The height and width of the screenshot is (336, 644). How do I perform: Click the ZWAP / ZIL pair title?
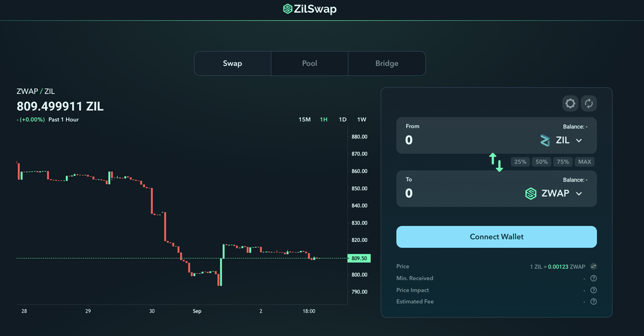pyautogui.click(x=35, y=91)
